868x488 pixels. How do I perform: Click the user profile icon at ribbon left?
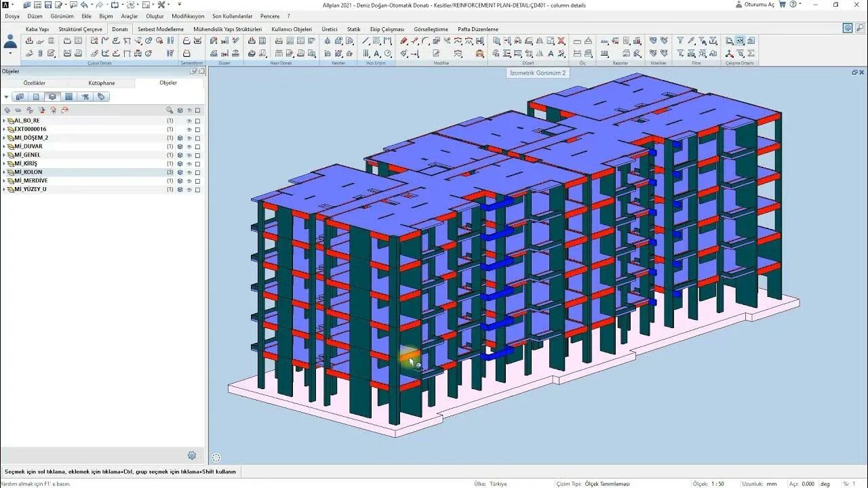click(10, 41)
